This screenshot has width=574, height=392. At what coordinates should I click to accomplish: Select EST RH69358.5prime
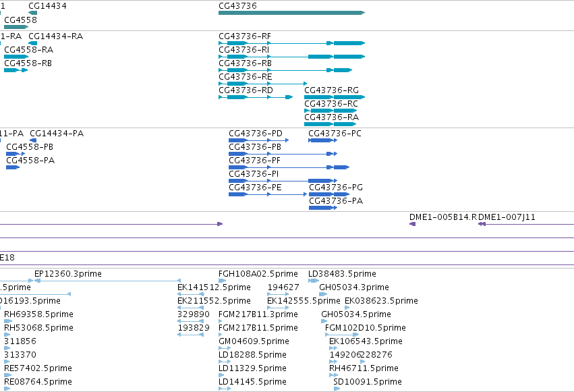pyautogui.click(x=8, y=321)
